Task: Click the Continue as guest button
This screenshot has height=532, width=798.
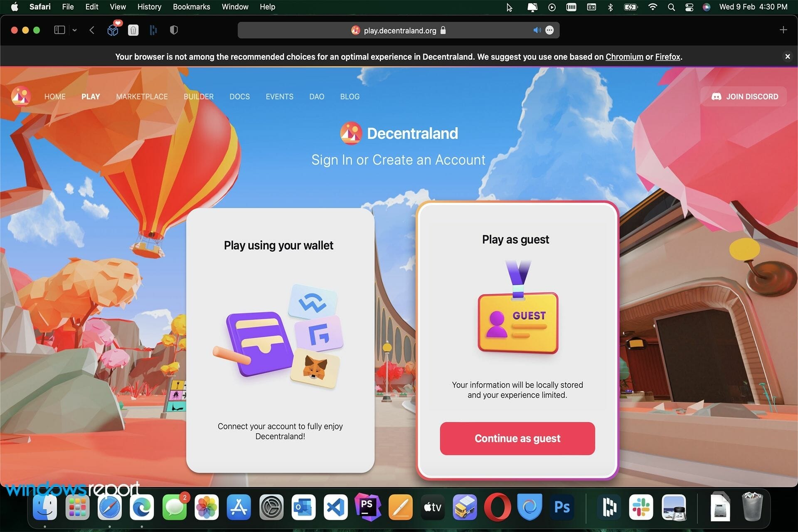Action: pyautogui.click(x=517, y=438)
